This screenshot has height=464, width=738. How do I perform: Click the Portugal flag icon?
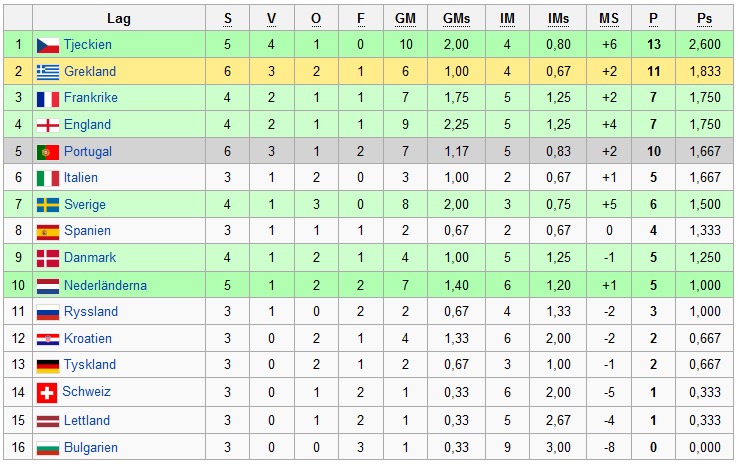pyautogui.click(x=47, y=152)
